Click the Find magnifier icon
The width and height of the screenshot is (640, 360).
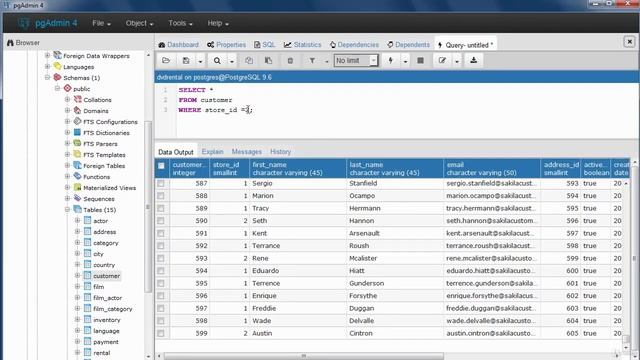(217, 60)
